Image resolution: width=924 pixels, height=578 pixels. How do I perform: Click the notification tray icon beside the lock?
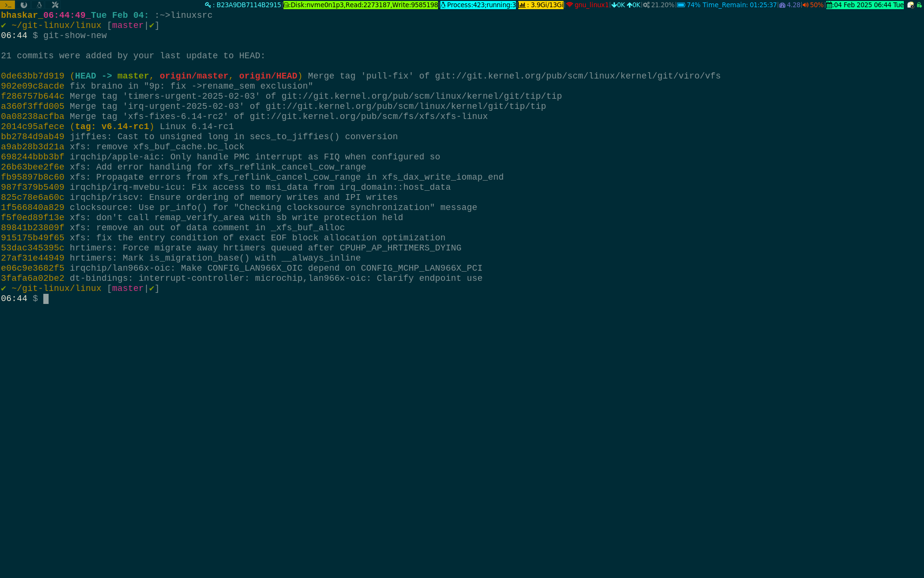point(911,5)
